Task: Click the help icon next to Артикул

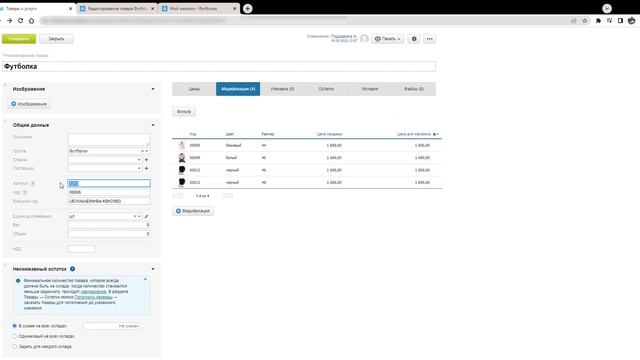Action: coord(33,183)
